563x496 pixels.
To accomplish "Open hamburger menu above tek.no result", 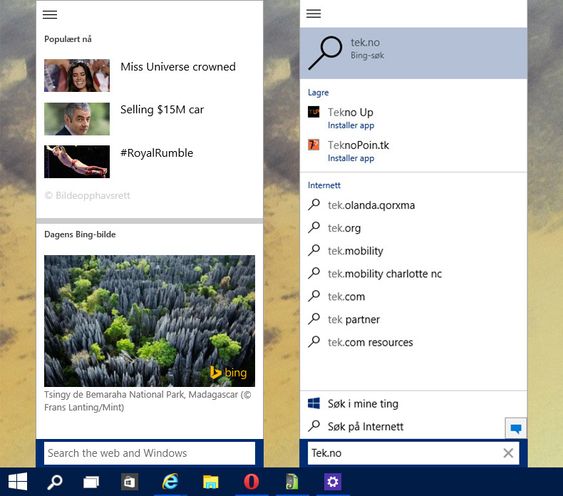I will [x=313, y=14].
